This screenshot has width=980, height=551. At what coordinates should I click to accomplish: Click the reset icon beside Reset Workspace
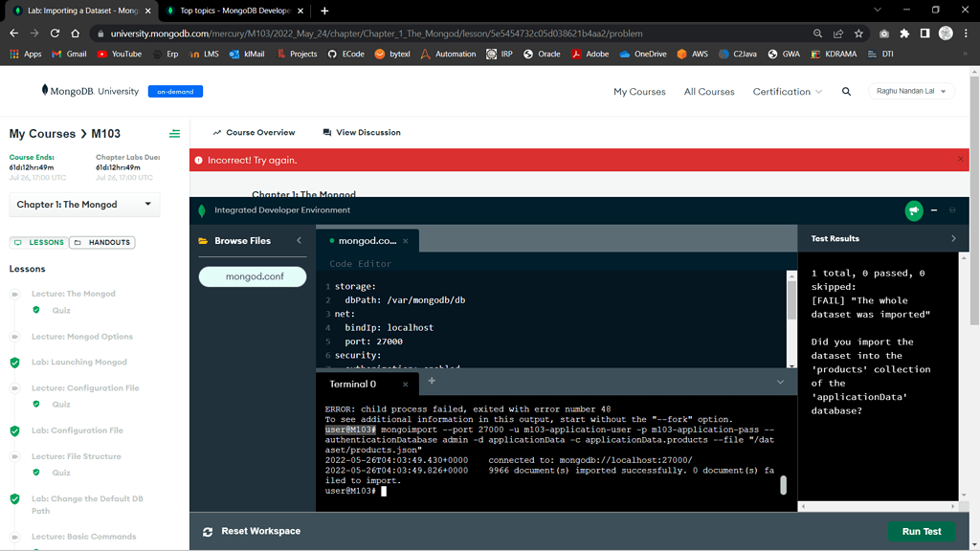pyautogui.click(x=208, y=532)
